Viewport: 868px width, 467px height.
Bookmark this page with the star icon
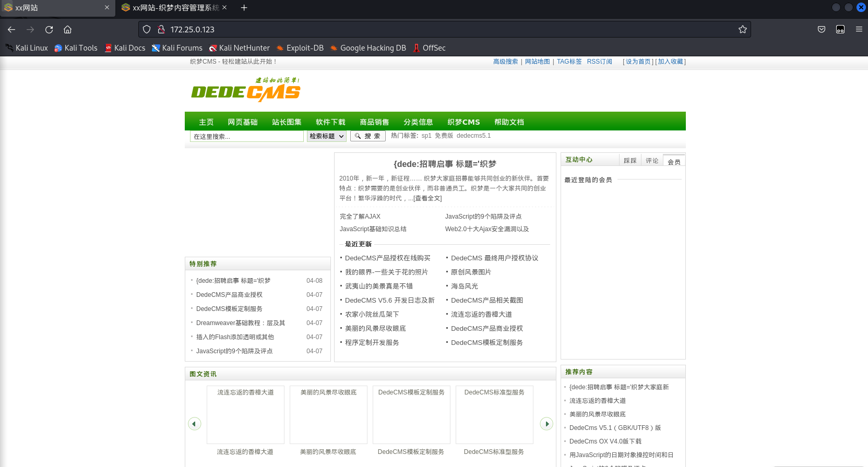point(742,29)
